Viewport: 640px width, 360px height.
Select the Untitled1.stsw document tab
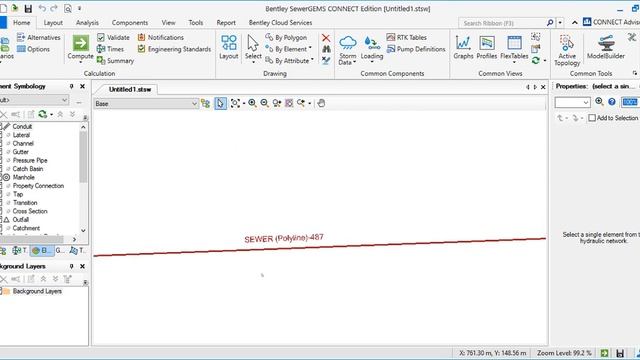coord(130,89)
